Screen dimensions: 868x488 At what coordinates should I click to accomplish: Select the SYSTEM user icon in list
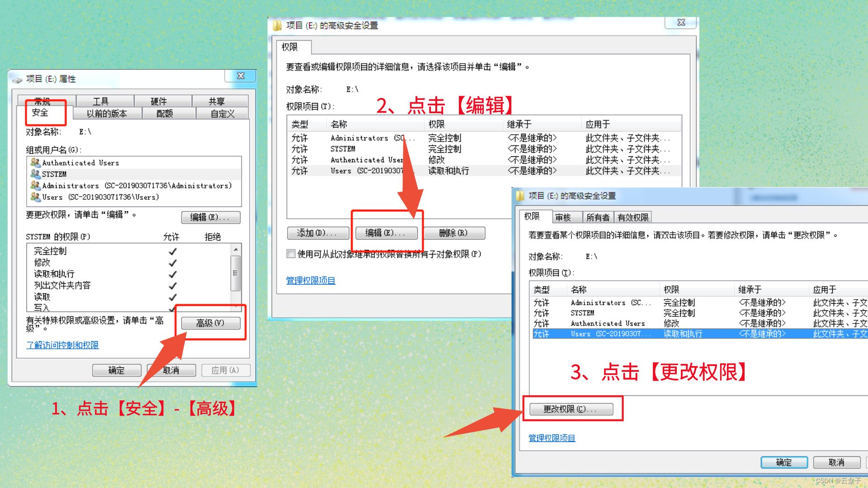[x=35, y=174]
